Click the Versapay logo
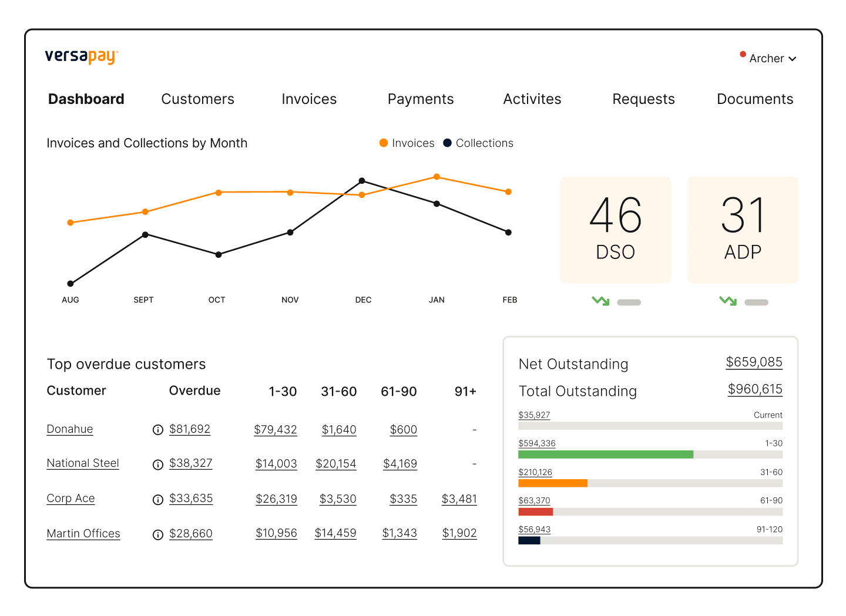This screenshot has height=616, width=846. pyautogui.click(x=80, y=56)
